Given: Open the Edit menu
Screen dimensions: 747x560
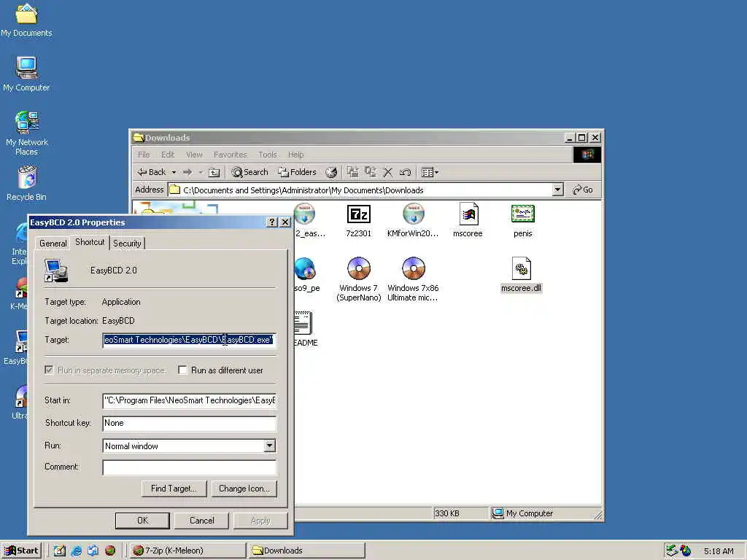Looking at the screenshot, I should coord(168,155).
